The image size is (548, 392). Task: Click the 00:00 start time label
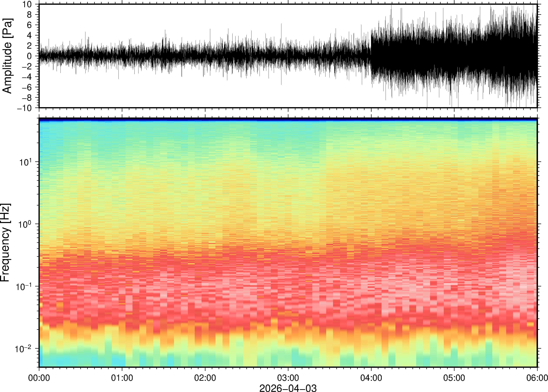coord(39,378)
